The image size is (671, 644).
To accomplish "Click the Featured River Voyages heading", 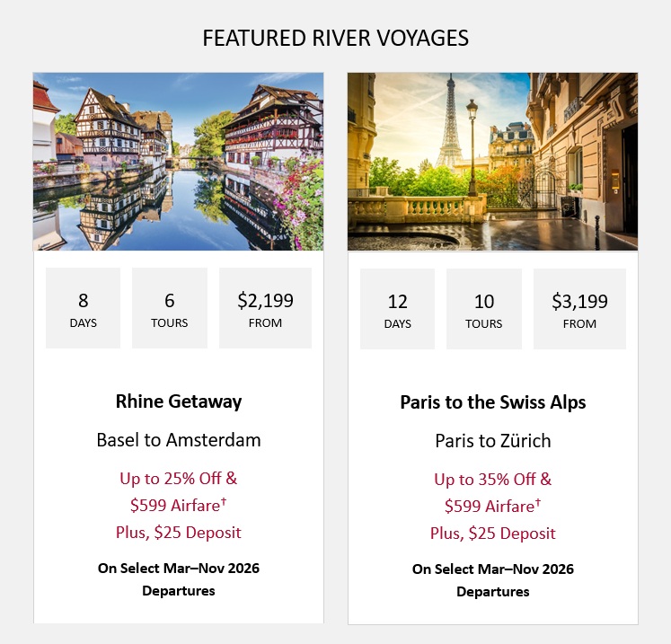I will tap(335, 39).
